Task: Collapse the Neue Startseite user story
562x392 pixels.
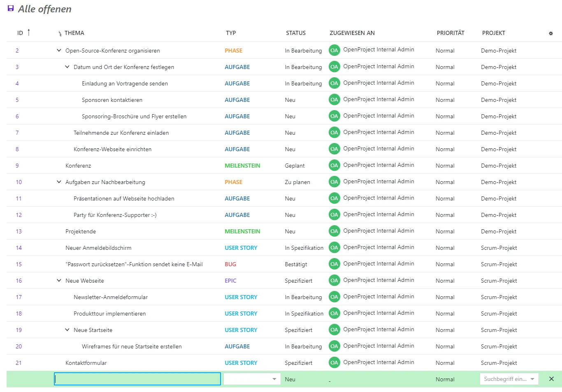Action: tap(67, 330)
